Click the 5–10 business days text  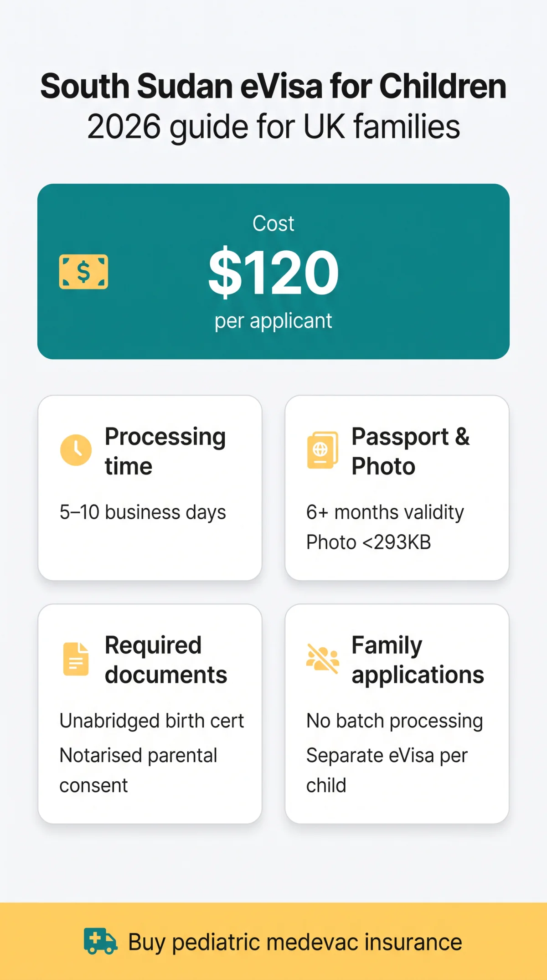tap(143, 512)
